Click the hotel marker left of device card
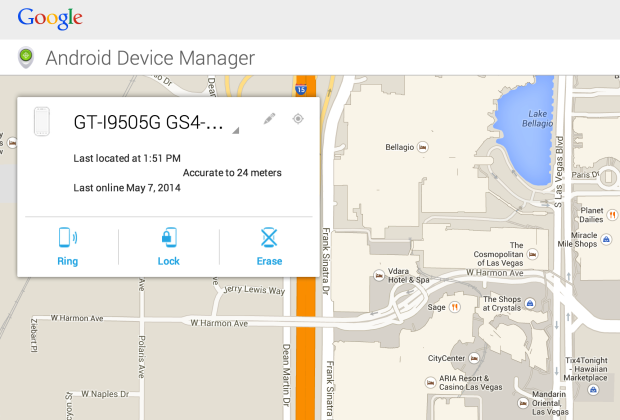Image resolution: width=620 pixels, height=420 pixels. pos(12,142)
